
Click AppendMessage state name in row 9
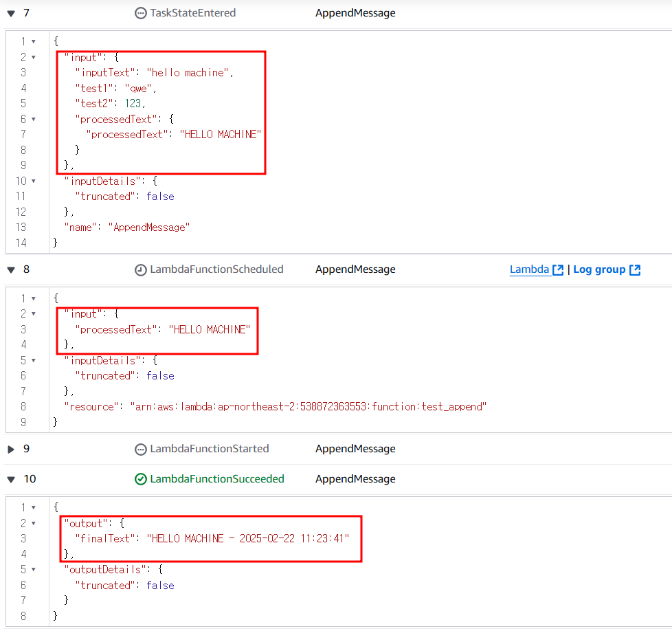point(355,450)
